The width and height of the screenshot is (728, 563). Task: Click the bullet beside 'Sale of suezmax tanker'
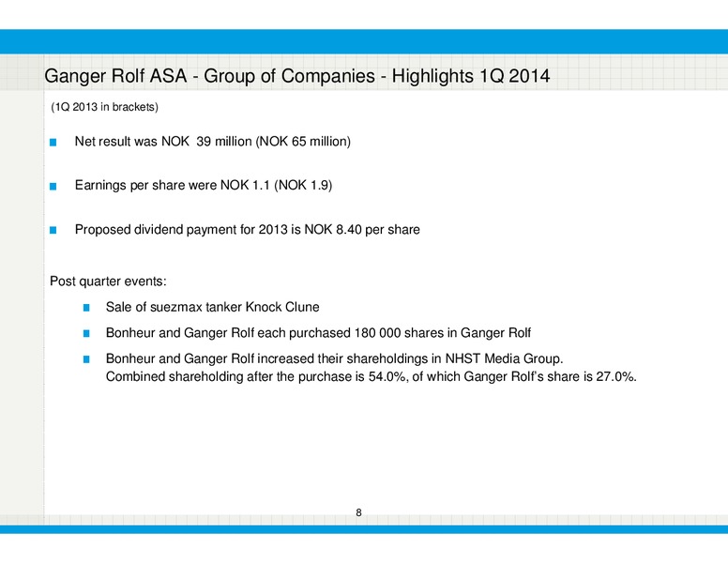pos(86,308)
